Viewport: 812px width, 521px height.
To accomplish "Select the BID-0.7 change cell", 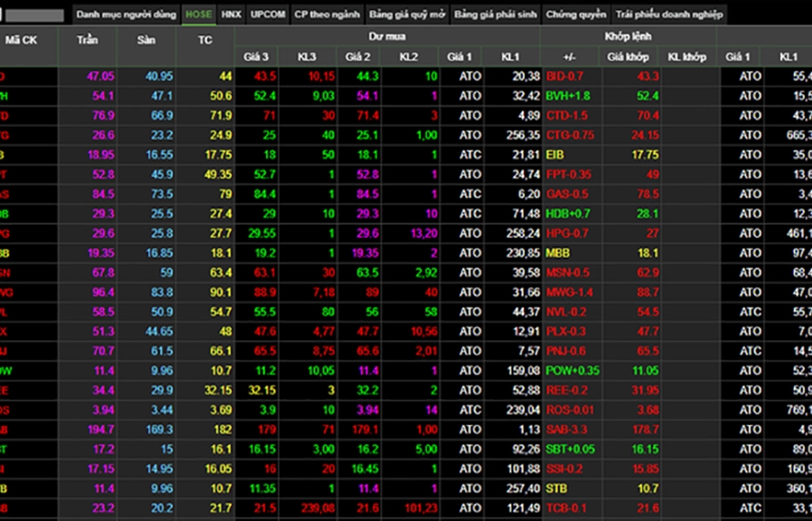I will (x=564, y=76).
